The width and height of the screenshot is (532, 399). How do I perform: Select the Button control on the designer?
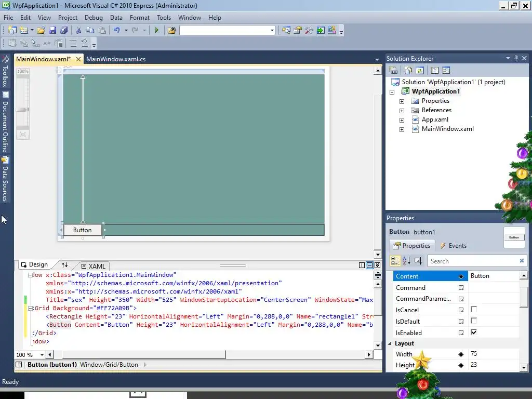pyautogui.click(x=83, y=230)
